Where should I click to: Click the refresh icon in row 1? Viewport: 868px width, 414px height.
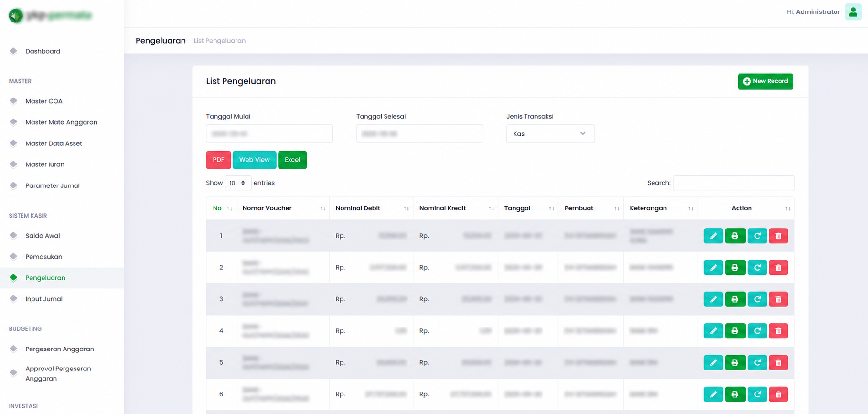click(x=757, y=236)
